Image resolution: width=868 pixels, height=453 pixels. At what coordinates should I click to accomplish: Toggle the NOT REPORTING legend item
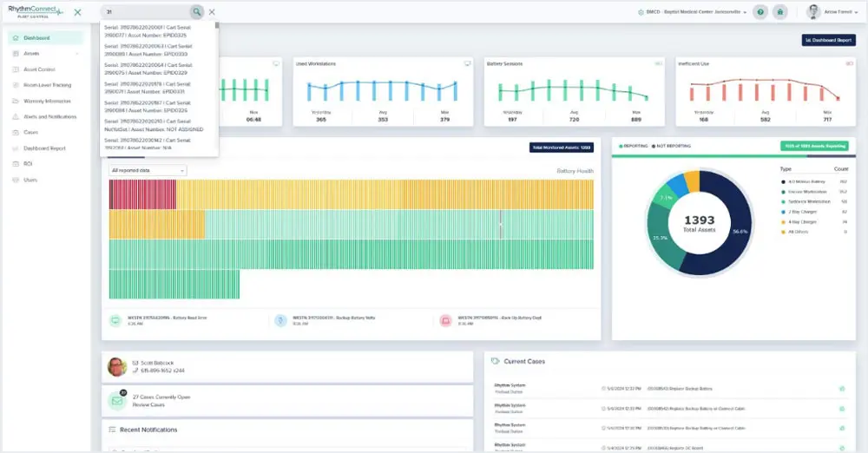[672, 146]
